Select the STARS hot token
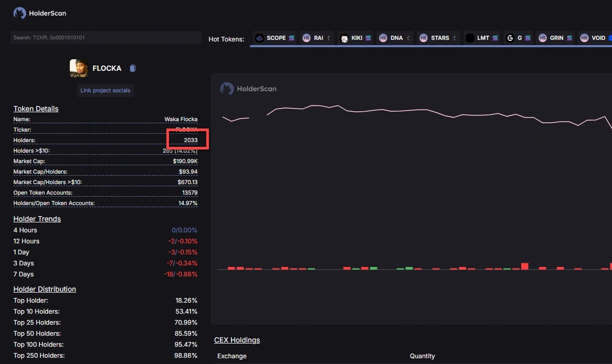 439,38
